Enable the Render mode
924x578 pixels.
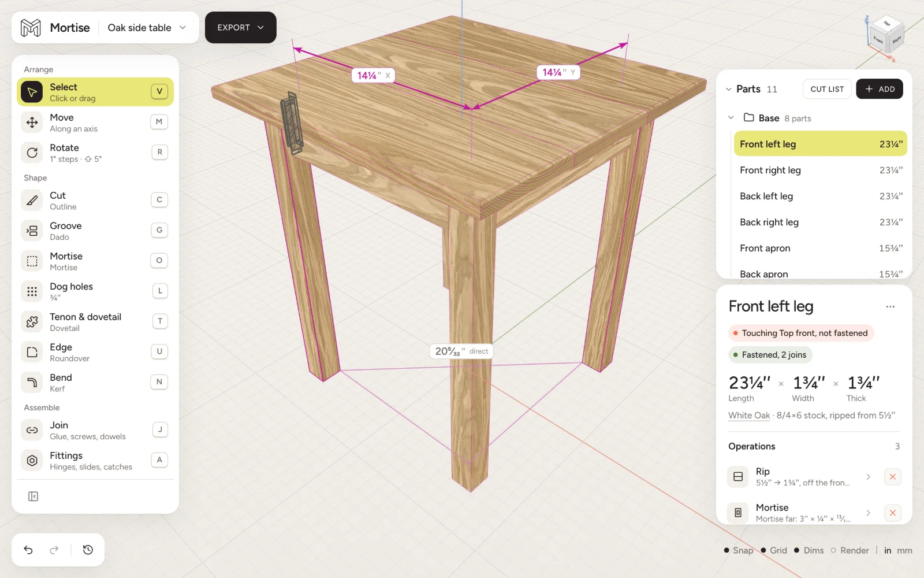point(850,550)
